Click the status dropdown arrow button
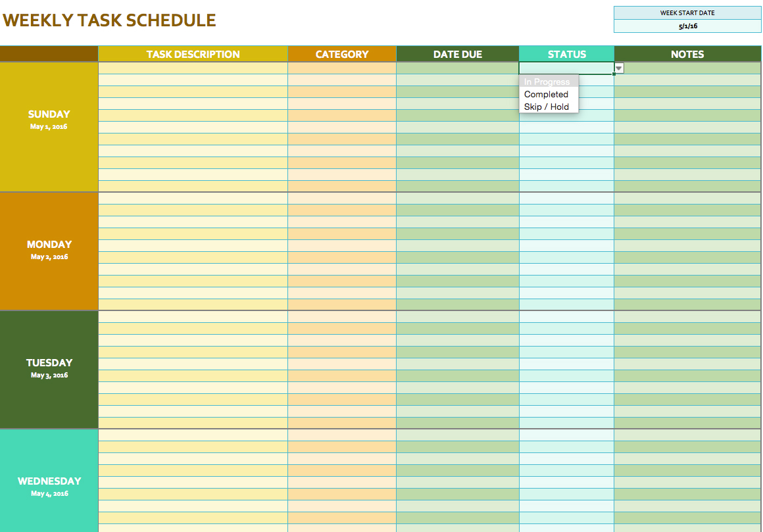 tap(619, 68)
